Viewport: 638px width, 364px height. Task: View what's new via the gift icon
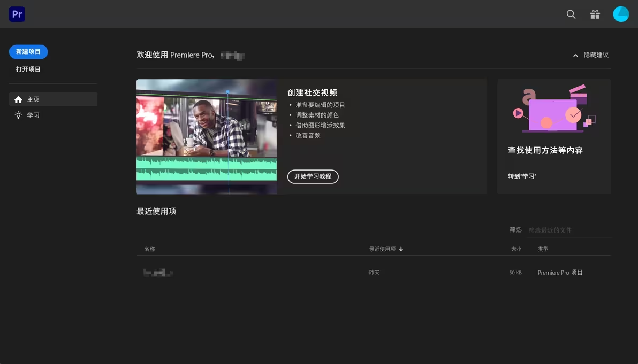(x=595, y=14)
